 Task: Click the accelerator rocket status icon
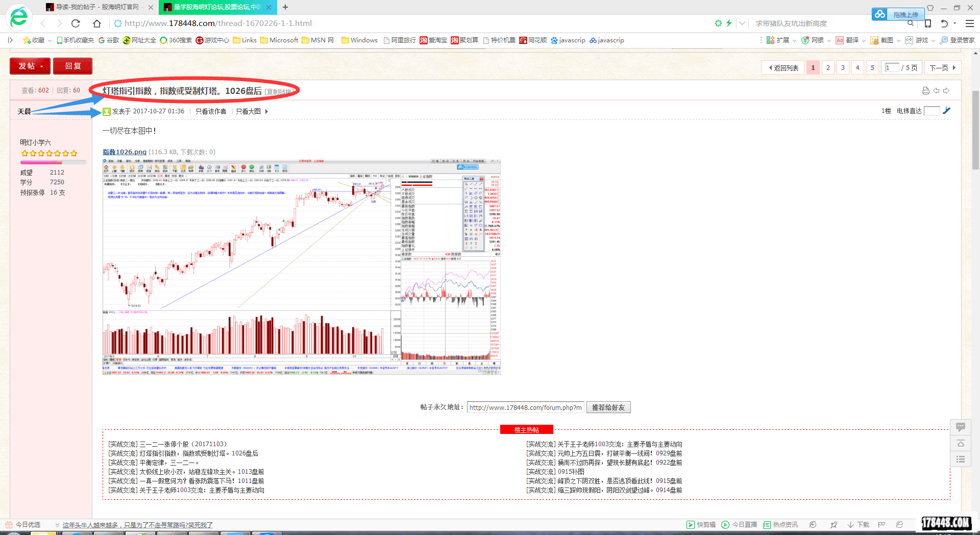point(834,525)
